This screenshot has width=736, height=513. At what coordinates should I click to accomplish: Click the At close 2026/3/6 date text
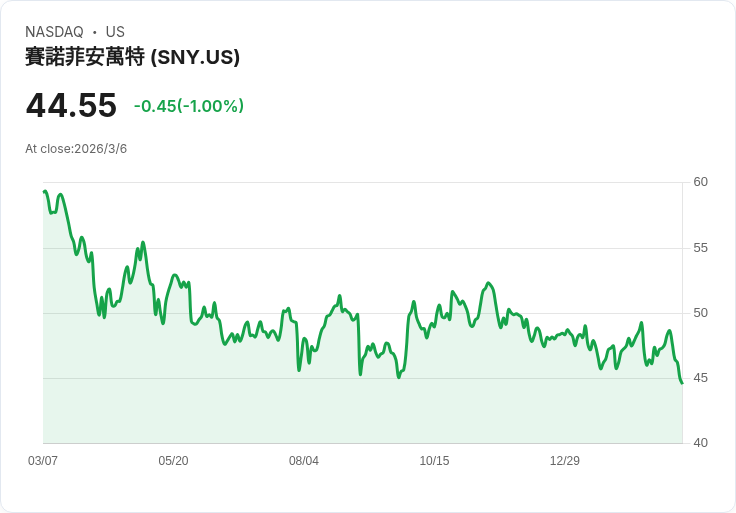76,149
